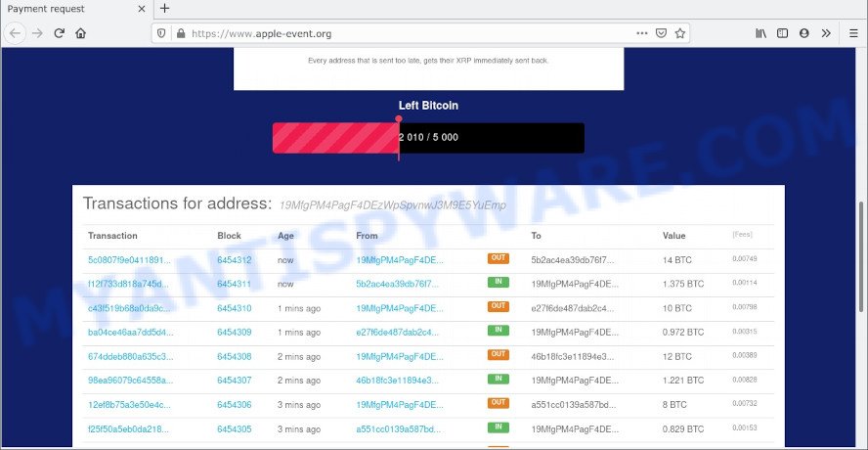
Task: Open block 6454305
Action: [235, 428]
